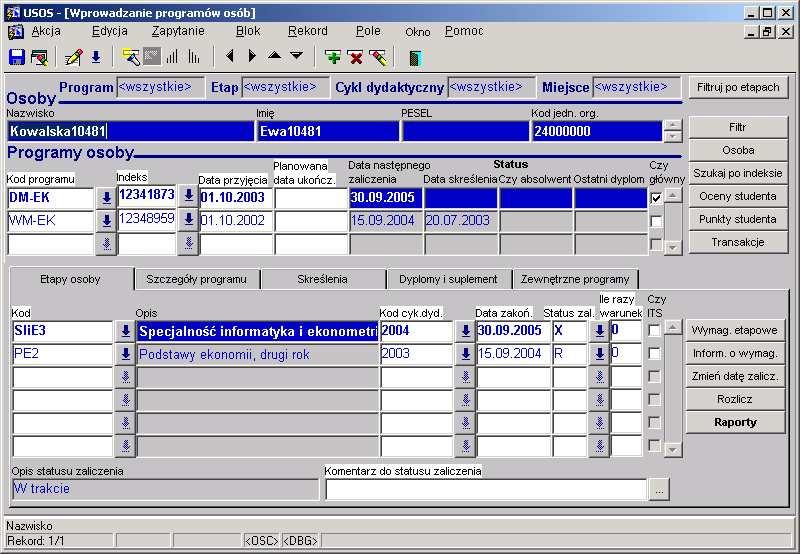
Task: Click the toolbar list-of-values down arrow icon
Action: pos(96,57)
